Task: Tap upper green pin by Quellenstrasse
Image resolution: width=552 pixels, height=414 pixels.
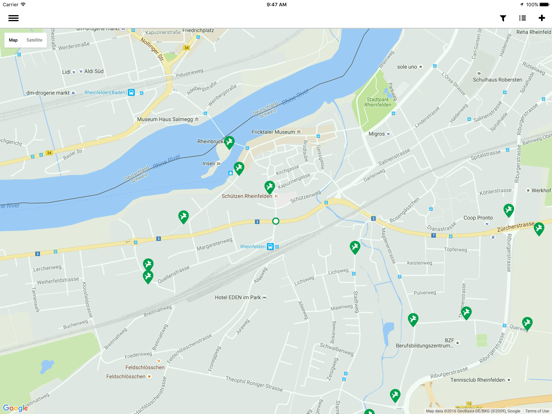Action: pyautogui.click(x=148, y=264)
